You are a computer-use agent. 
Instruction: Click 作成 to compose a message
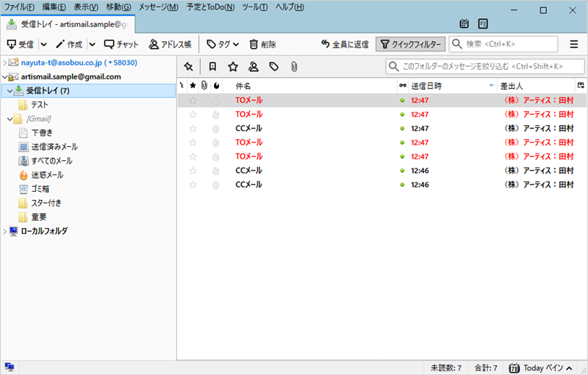(69, 44)
